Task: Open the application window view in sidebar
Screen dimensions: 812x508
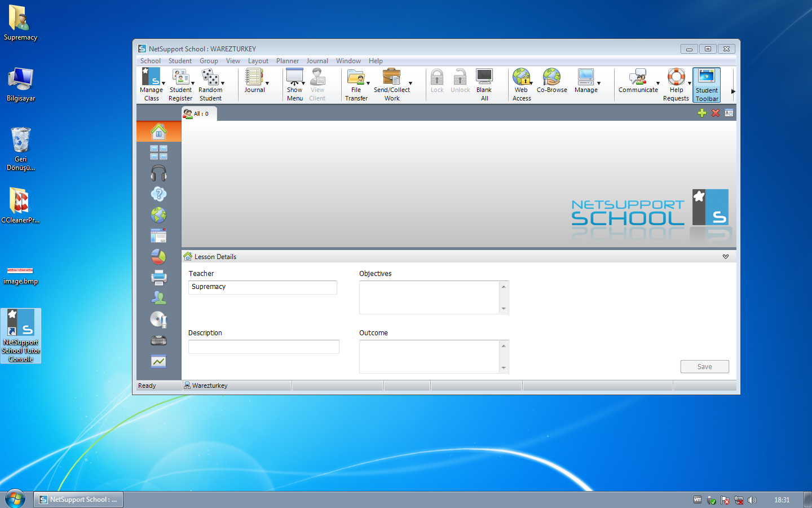Action: (158, 236)
